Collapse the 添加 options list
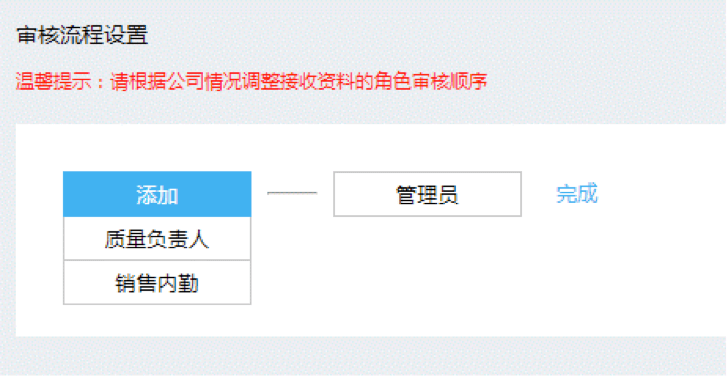The image size is (727, 376). (x=157, y=194)
